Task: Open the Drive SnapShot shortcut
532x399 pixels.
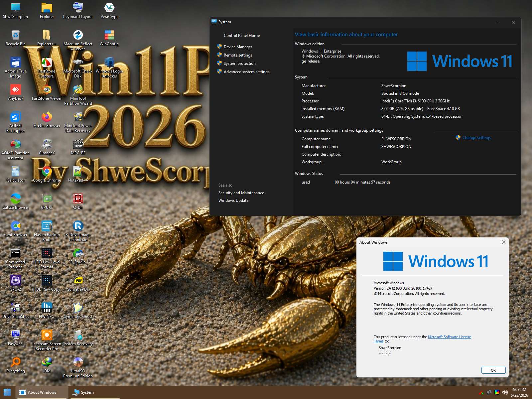Action: 16,311
